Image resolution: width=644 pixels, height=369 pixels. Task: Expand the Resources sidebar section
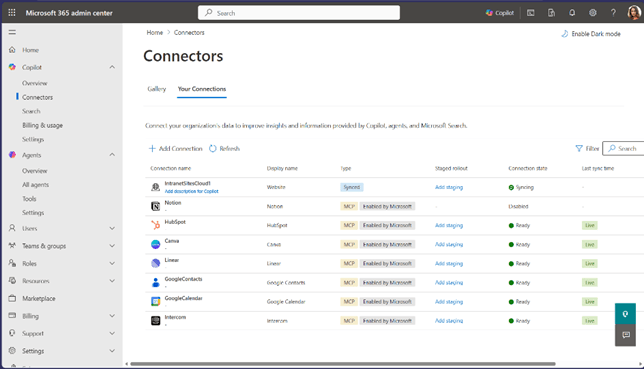(112, 281)
